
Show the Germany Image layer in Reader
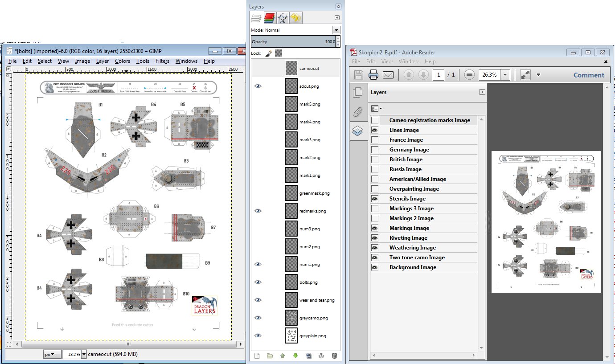[375, 150]
